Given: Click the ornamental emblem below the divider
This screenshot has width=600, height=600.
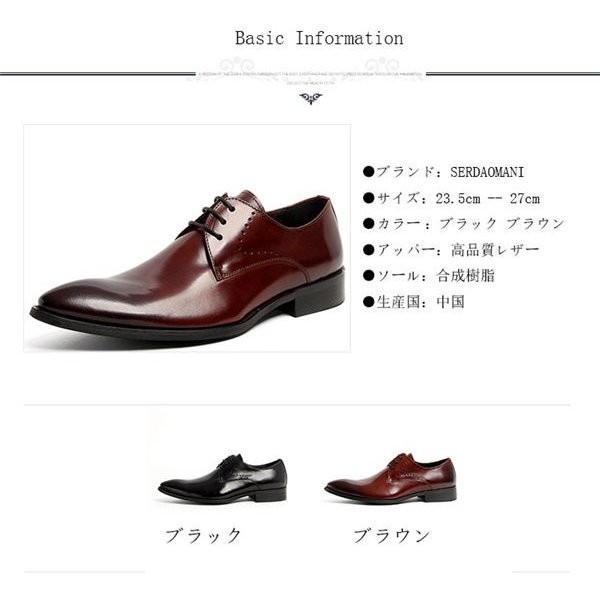Looking at the screenshot, I should pyautogui.click(x=310, y=98).
